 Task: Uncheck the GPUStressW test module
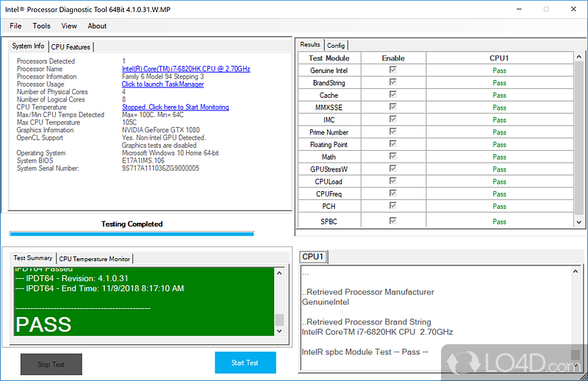393,169
